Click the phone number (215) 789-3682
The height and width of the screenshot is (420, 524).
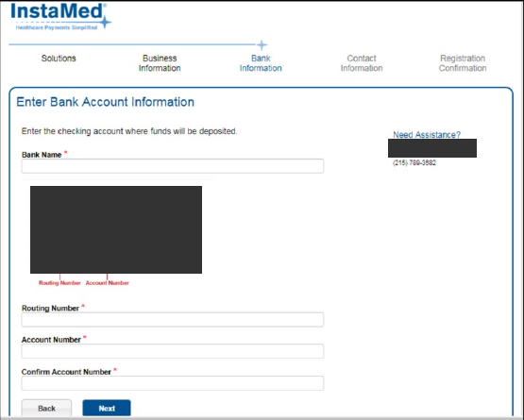[x=414, y=162]
